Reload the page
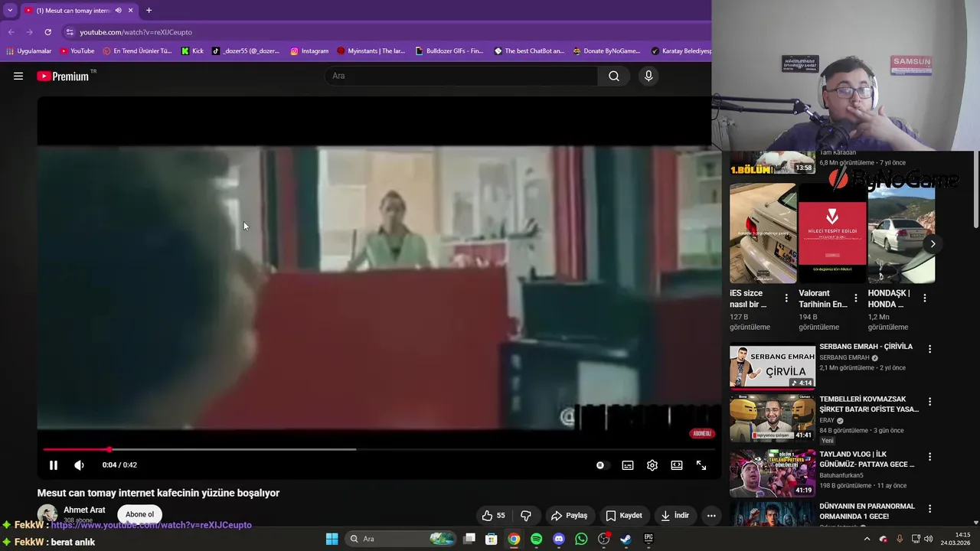The width and height of the screenshot is (980, 551). (x=47, y=32)
